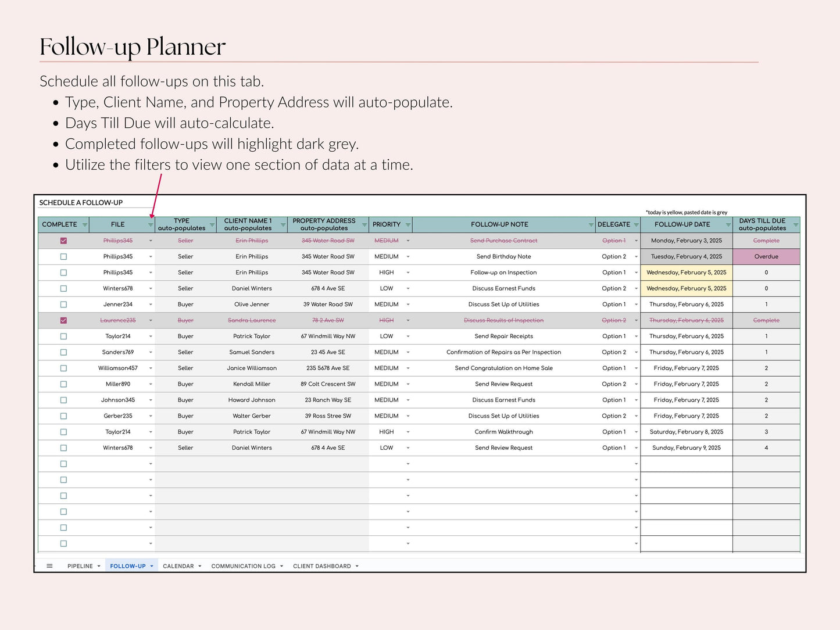
Task: Click the FILE column filter icon
Action: (x=151, y=225)
